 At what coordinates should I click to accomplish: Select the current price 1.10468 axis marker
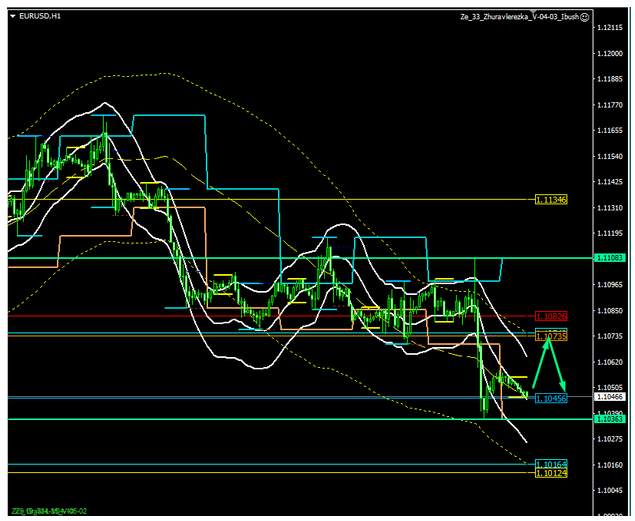tap(614, 397)
